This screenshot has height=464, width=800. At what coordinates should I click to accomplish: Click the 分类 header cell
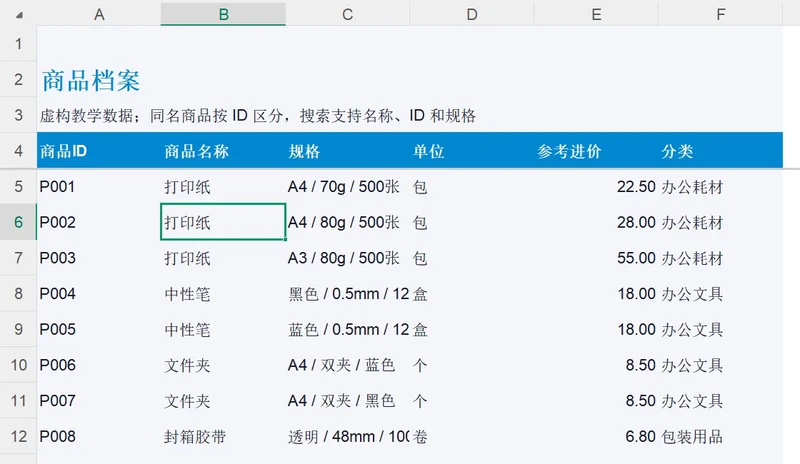point(720,151)
